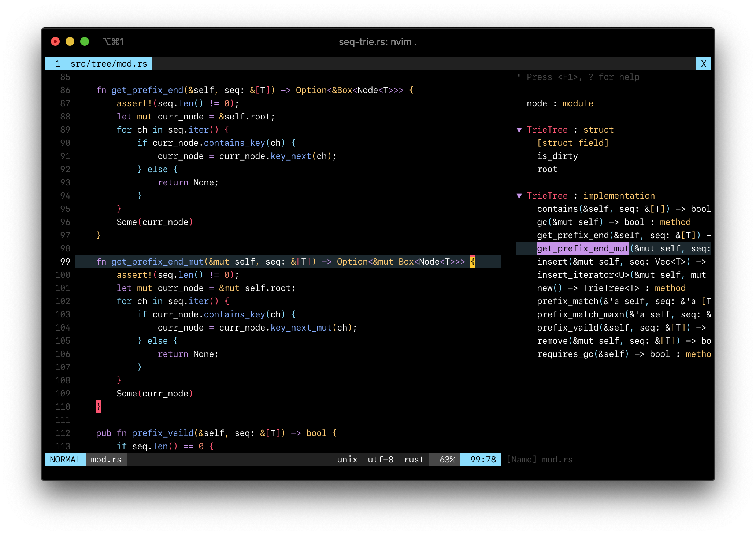Click the green zoom window button

click(85, 42)
